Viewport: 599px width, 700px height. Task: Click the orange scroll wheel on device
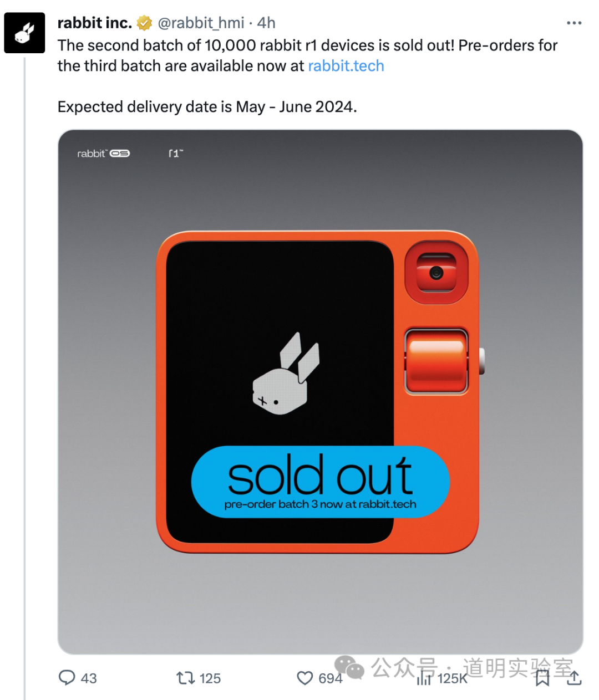pyautogui.click(x=436, y=360)
